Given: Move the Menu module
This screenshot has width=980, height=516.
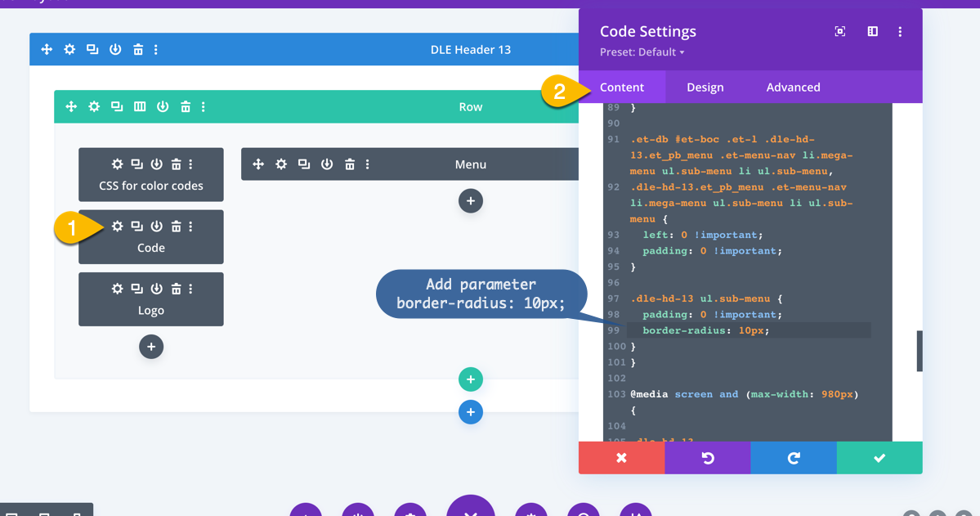Looking at the screenshot, I should pyautogui.click(x=258, y=164).
